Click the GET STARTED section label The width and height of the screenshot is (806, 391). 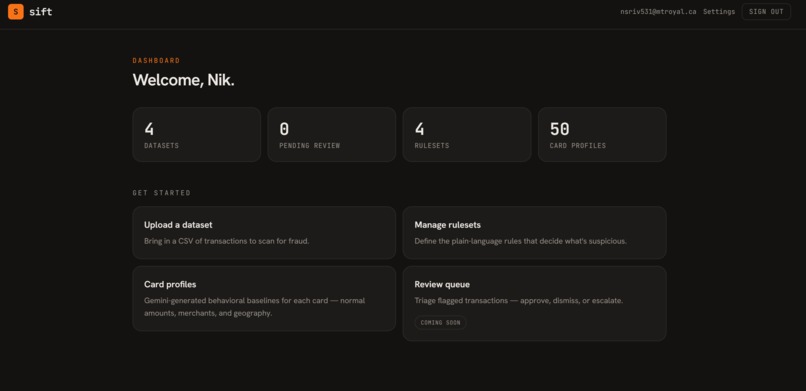pyautogui.click(x=161, y=193)
